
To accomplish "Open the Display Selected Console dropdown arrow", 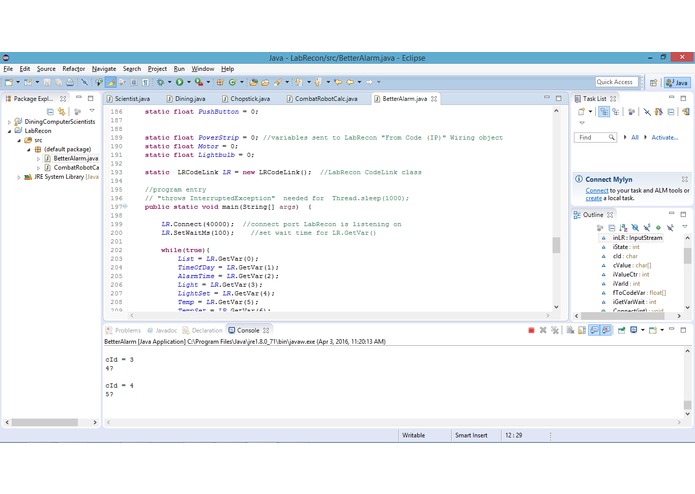I will (x=643, y=330).
